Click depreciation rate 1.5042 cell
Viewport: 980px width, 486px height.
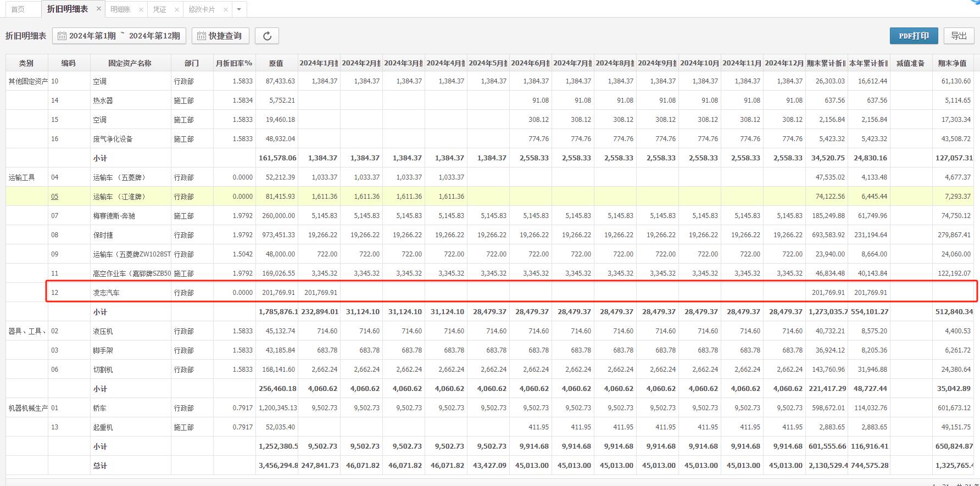click(242, 254)
